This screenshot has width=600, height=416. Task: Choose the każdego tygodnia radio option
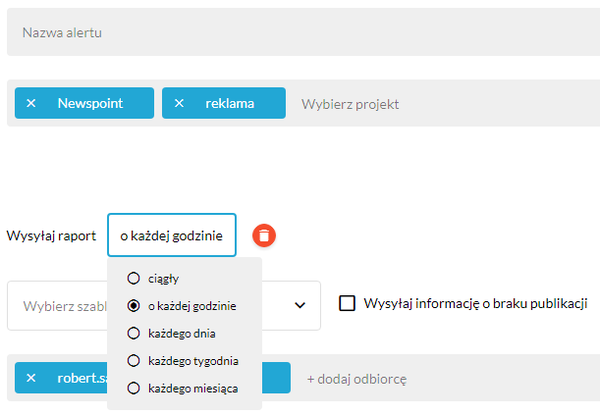(133, 361)
